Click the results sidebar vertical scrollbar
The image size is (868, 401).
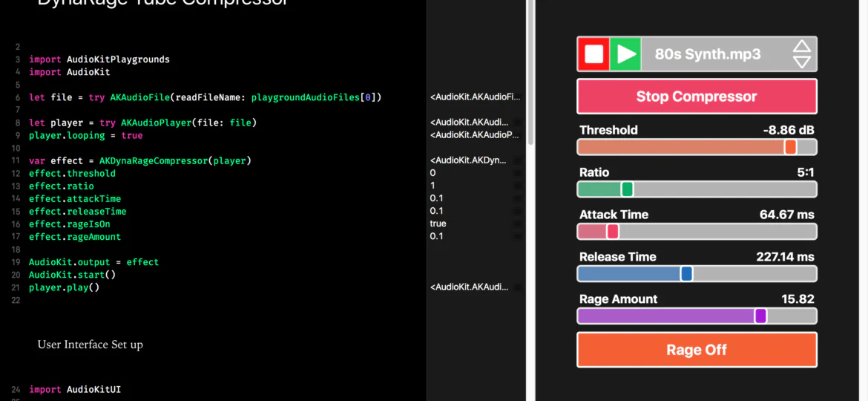click(531, 72)
